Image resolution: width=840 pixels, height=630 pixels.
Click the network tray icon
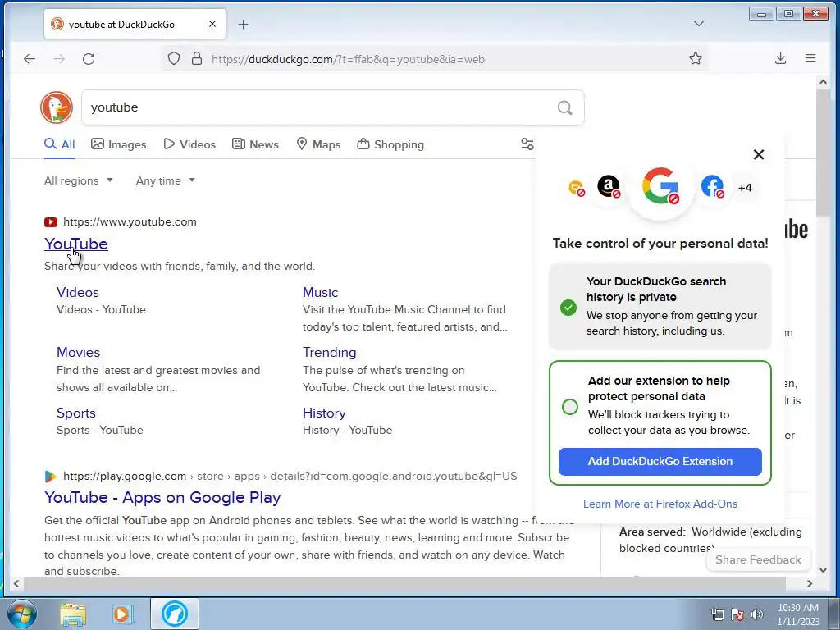717,614
